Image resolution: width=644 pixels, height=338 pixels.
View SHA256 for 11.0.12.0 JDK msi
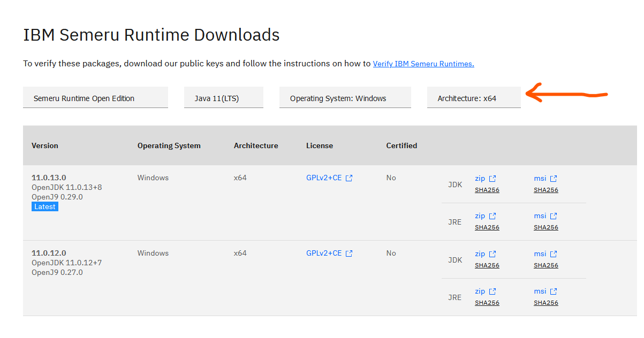[x=546, y=265]
